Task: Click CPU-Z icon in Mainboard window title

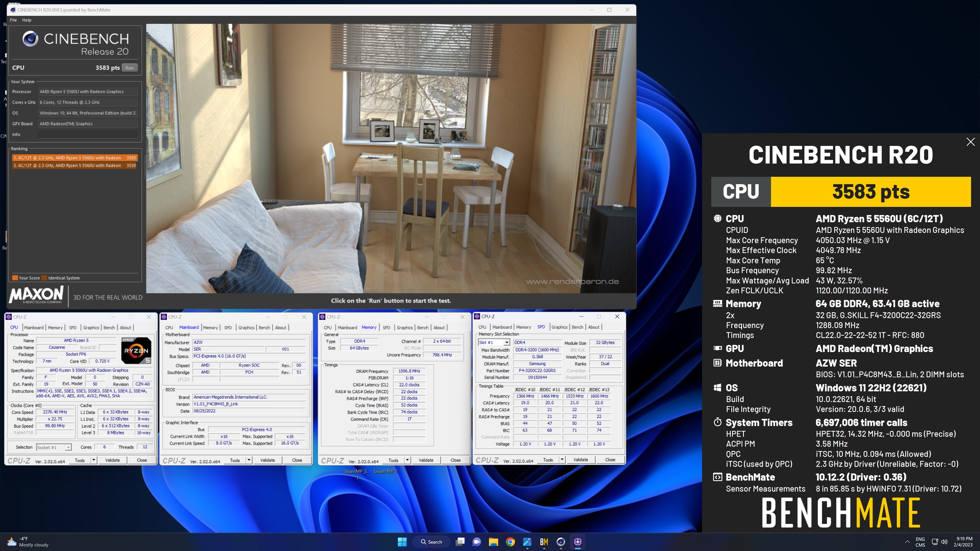Action: [x=164, y=317]
